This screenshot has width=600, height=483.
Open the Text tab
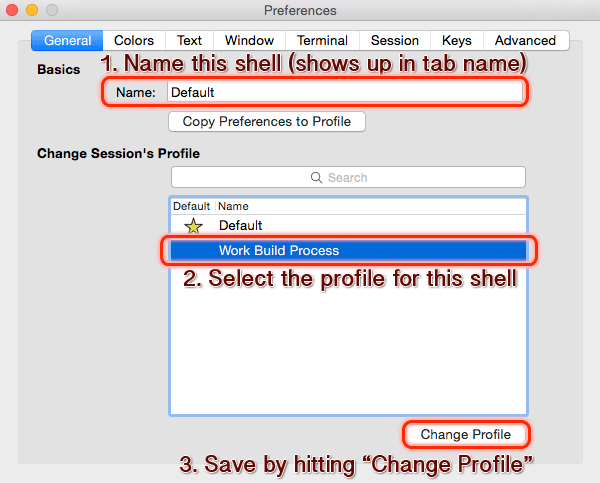pos(189,41)
